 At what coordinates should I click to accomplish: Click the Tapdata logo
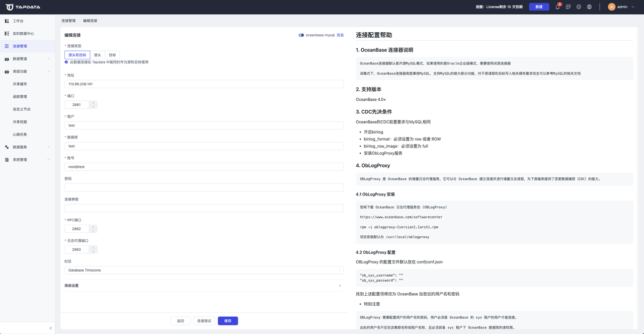23,7
